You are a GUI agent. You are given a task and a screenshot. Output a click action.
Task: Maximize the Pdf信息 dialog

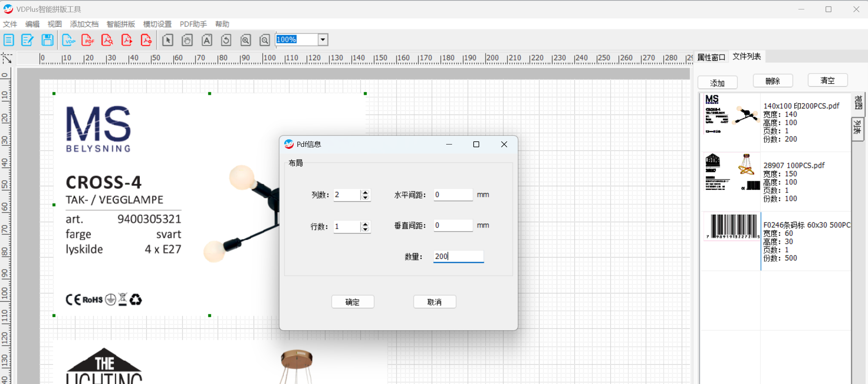pyautogui.click(x=476, y=144)
